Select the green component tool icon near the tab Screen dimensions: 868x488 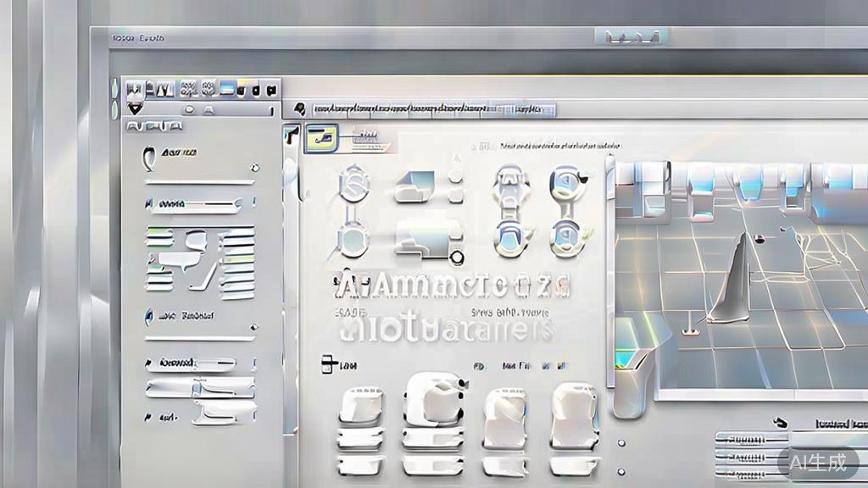coord(322,136)
